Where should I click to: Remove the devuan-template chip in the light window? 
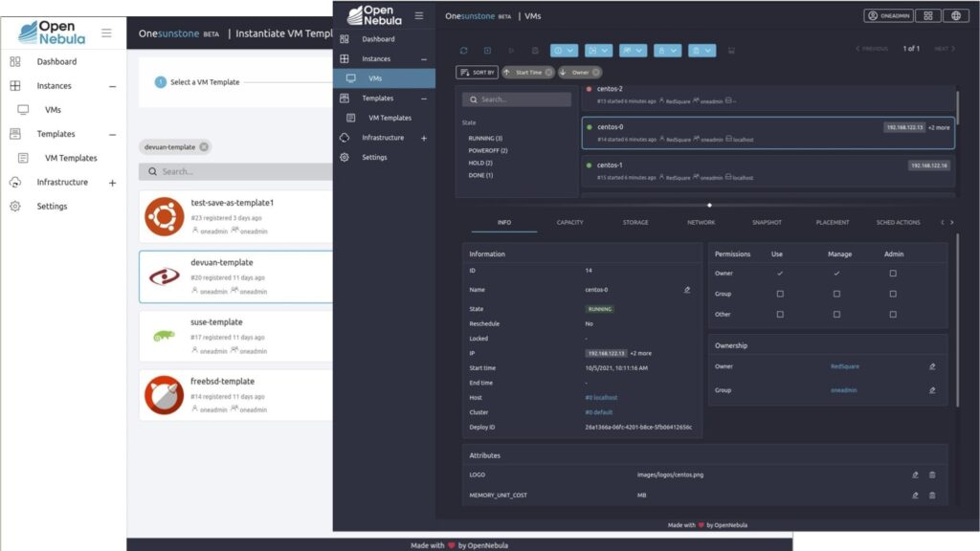click(204, 146)
